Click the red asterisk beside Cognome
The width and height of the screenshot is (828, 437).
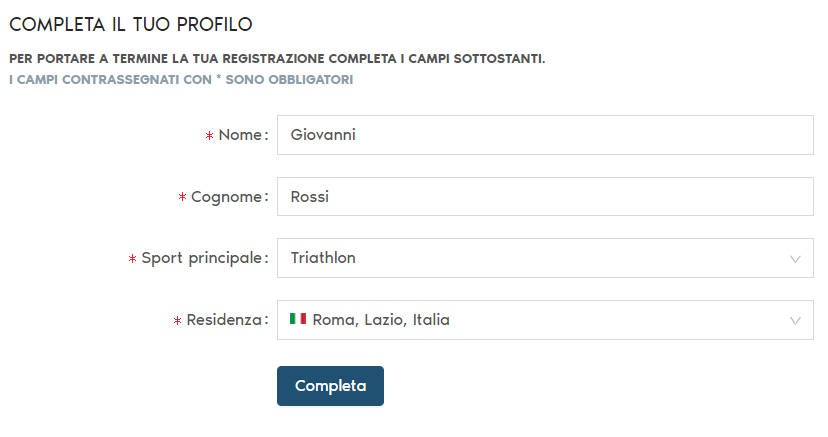click(x=182, y=198)
